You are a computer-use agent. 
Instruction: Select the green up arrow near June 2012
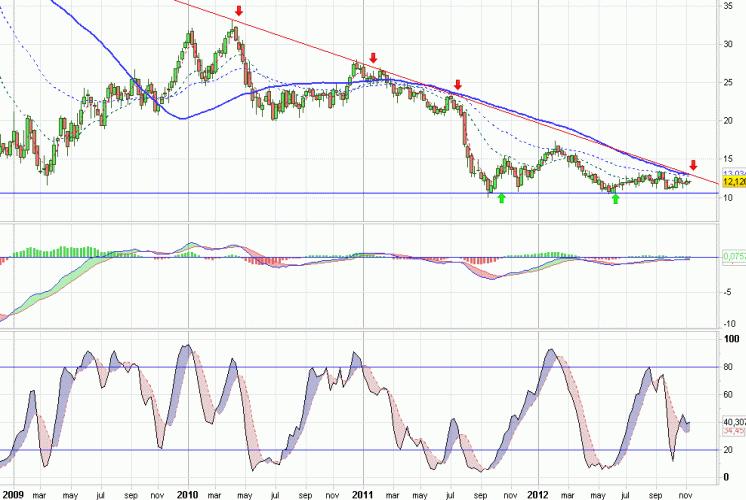click(x=615, y=199)
